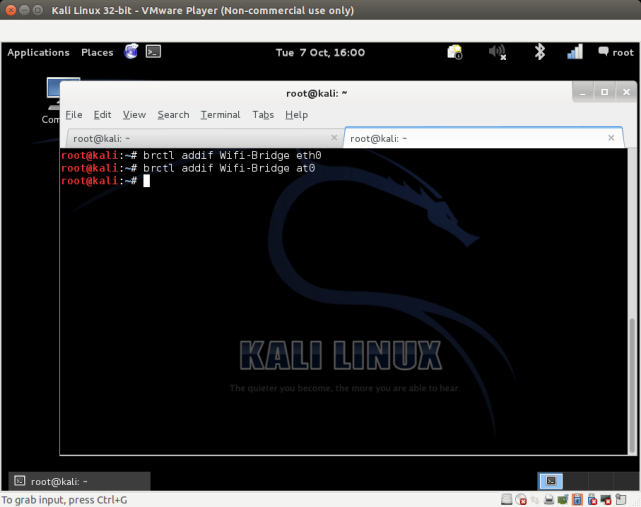Click the Bluetooth icon in the panel

[x=539, y=52]
